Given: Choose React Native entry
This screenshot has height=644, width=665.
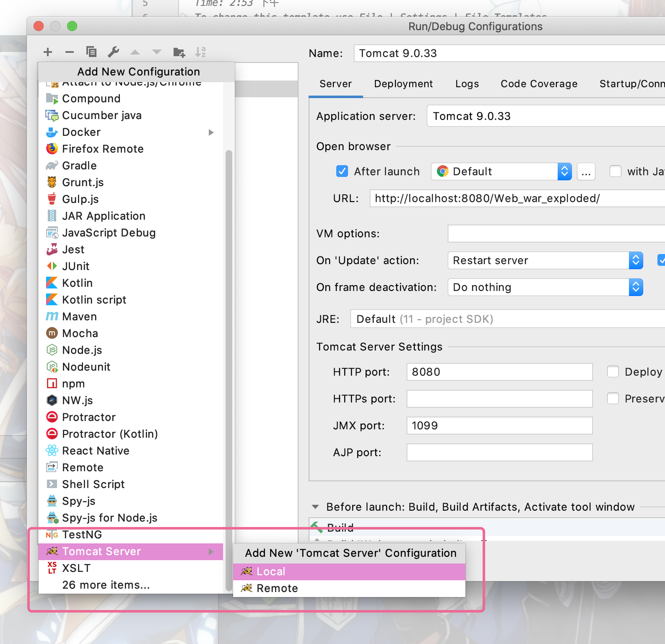Looking at the screenshot, I should pos(130,451).
